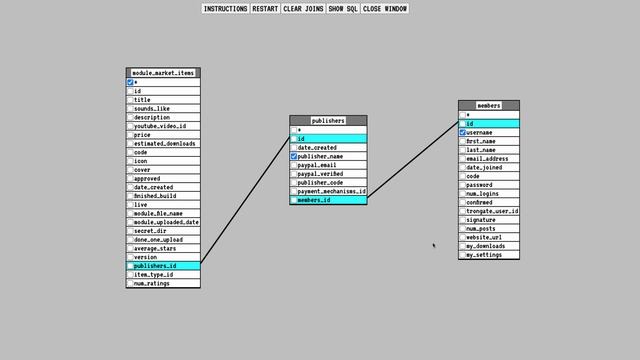
Task: Click the module_uploaded_date field row
Action: [x=163, y=222]
